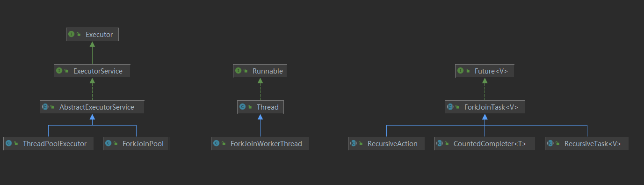Select the ThreadPoolExecutor node label
644x185 pixels.
pos(55,144)
